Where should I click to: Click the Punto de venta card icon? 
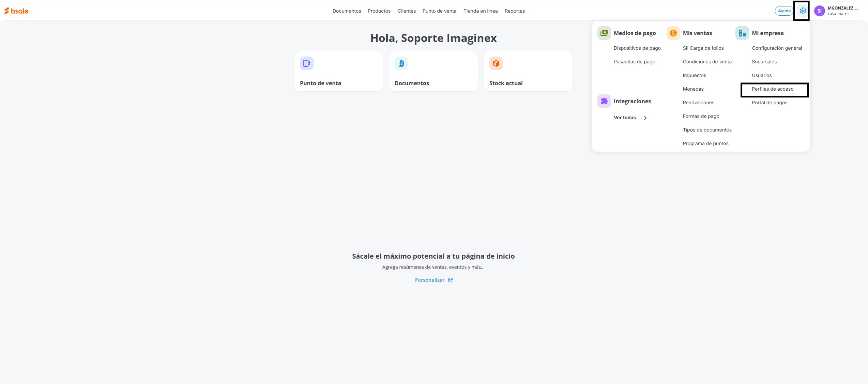(306, 63)
